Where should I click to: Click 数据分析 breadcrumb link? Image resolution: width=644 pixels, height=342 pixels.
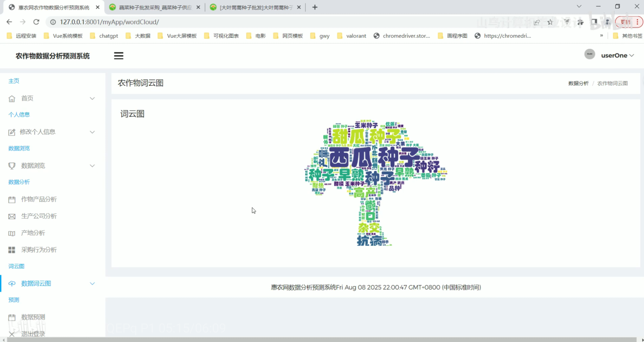click(x=578, y=83)
